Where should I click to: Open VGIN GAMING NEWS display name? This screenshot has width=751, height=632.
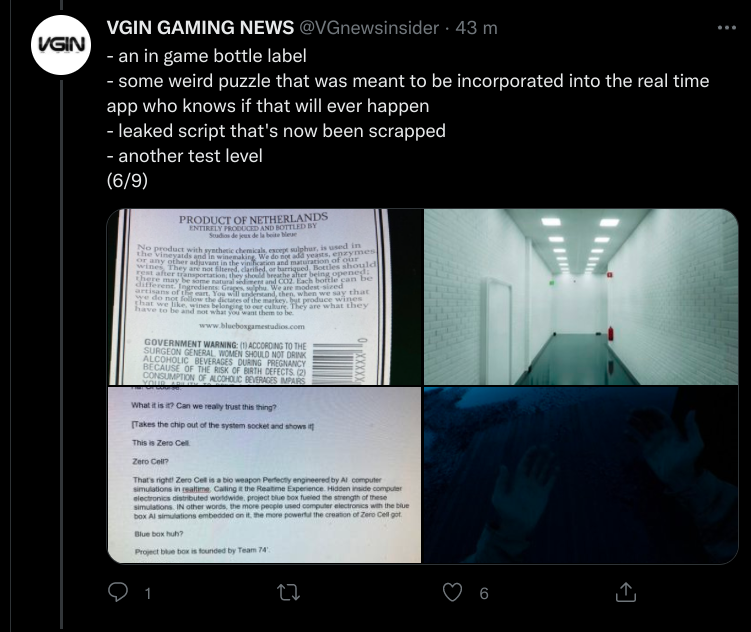tap(200, 28)
